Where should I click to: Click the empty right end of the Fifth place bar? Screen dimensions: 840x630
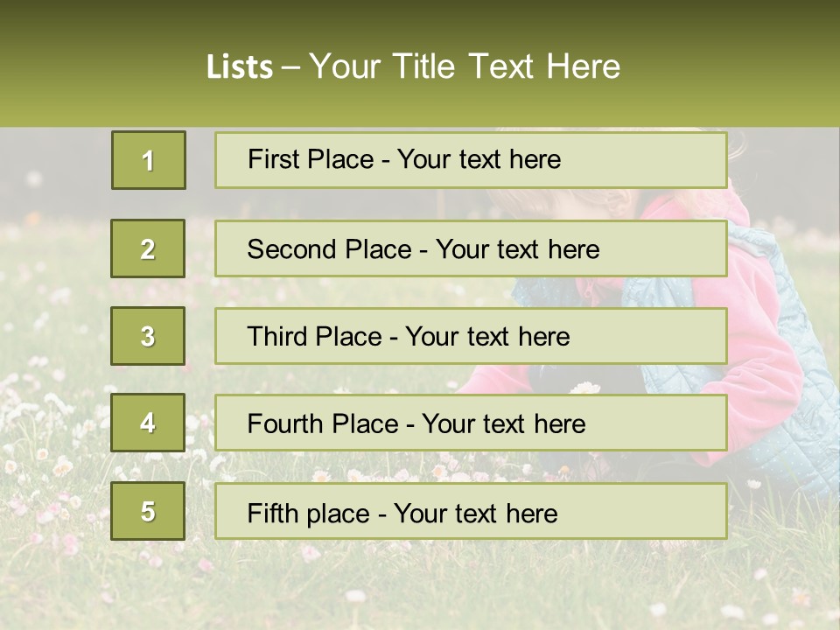coord(665,511)
